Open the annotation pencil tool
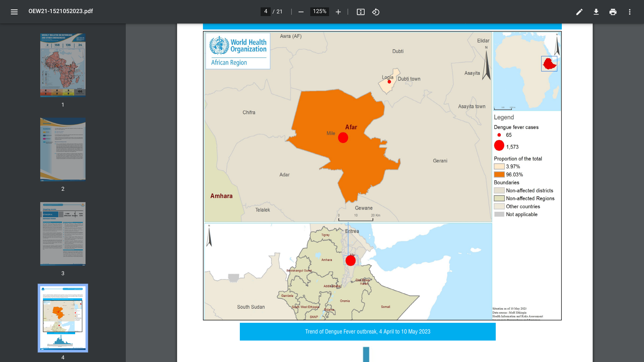Screen dimensions: 644x362 [x=579, y=12]
